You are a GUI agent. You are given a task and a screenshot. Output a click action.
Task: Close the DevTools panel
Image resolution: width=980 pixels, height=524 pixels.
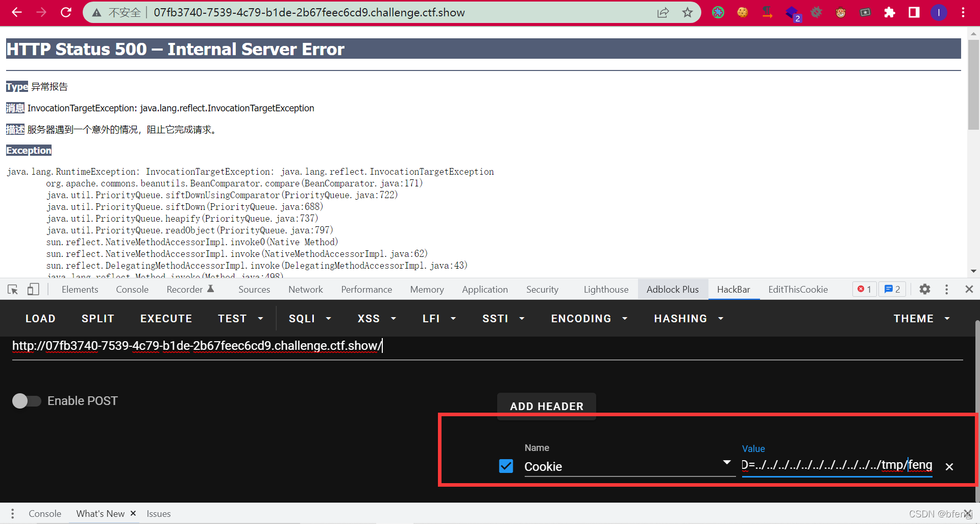(969, 290)
